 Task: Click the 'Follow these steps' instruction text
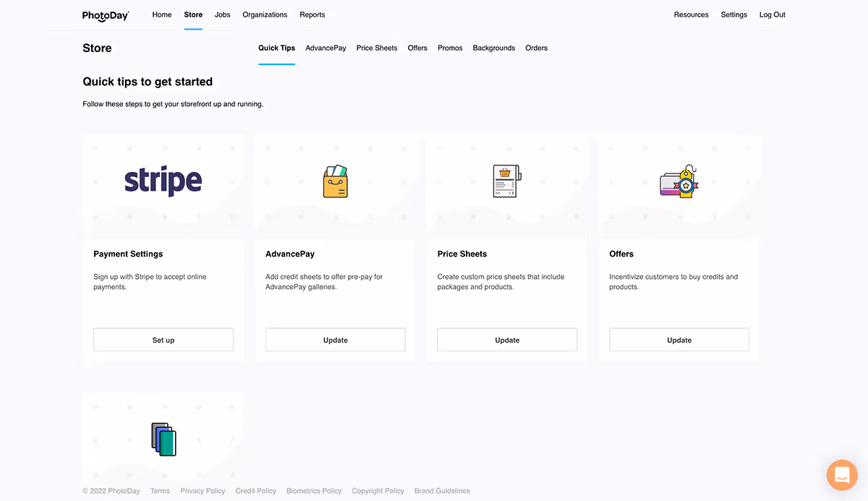173,104
